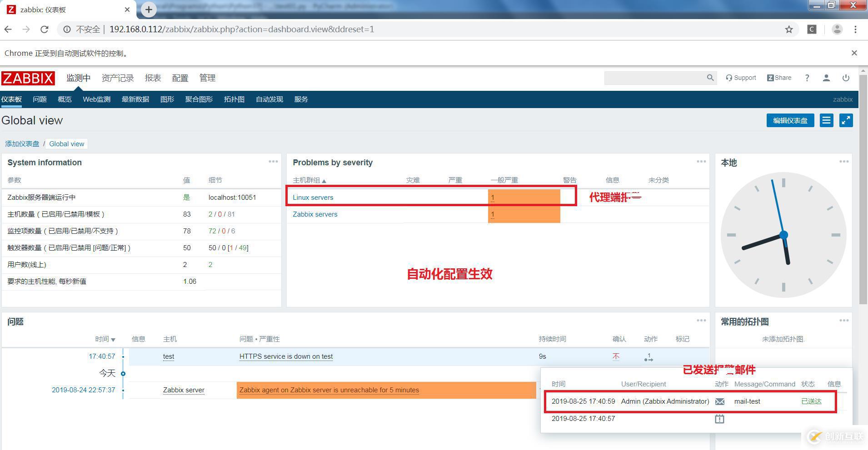The width and height of the screenshot is (868, 450).
Task: Open HTTPS service is down problem
Action: [x=286, y=356]
